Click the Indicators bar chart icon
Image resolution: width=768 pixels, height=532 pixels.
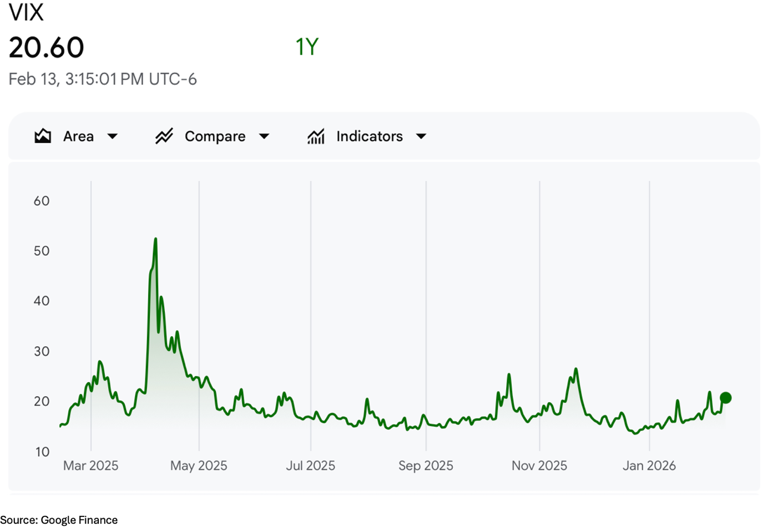[316, 136]
